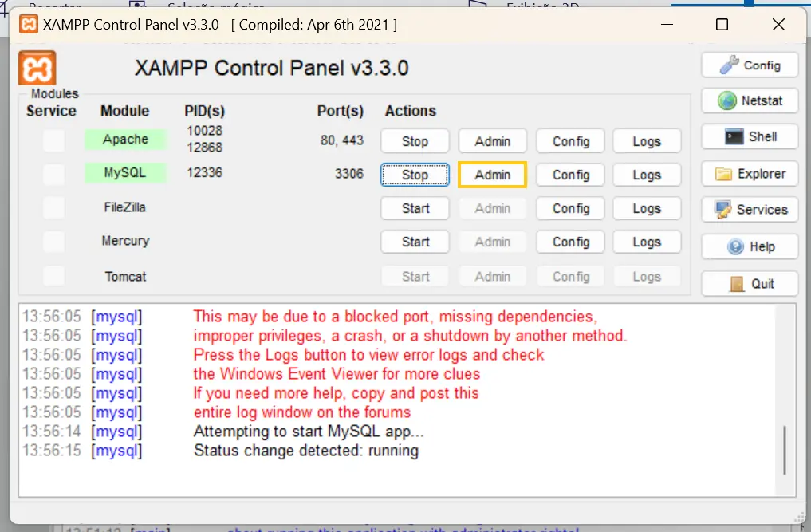Click the MySQL module label
Viewport: 811px width, 532px height.
[126, 173]
